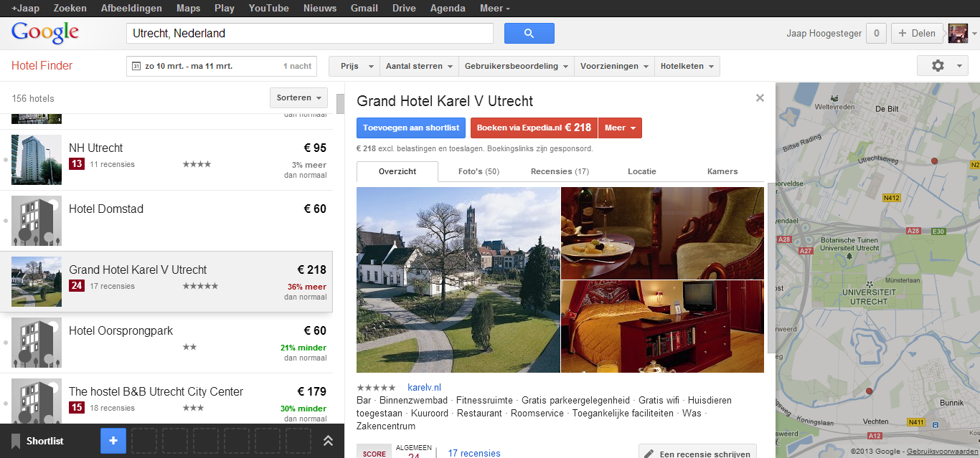Expand the Aantal sterren filter
The width and height of the screenshot is (980, 458).
[x=419, y=66]
